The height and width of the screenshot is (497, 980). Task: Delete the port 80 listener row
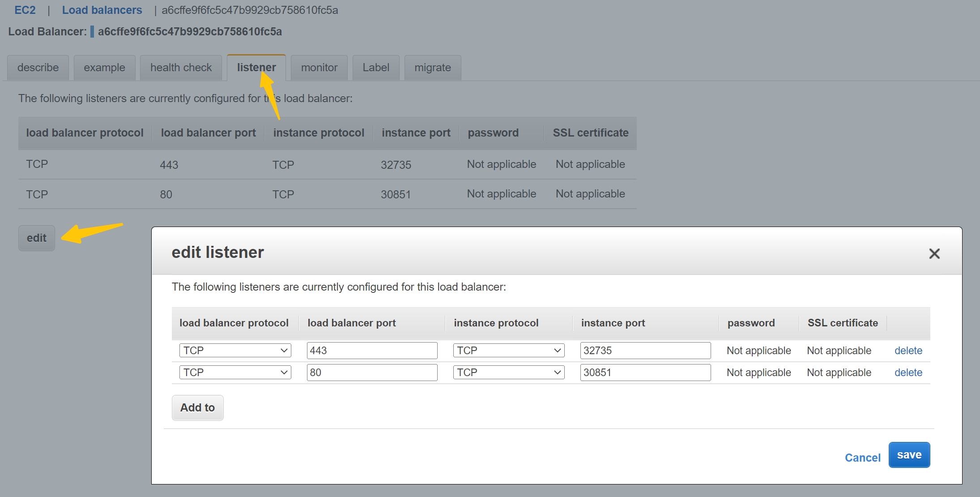click(908, 373)
